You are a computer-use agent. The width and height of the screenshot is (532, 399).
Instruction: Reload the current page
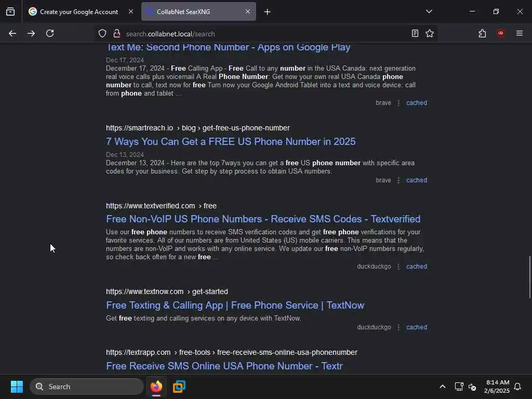click(50, 33)
